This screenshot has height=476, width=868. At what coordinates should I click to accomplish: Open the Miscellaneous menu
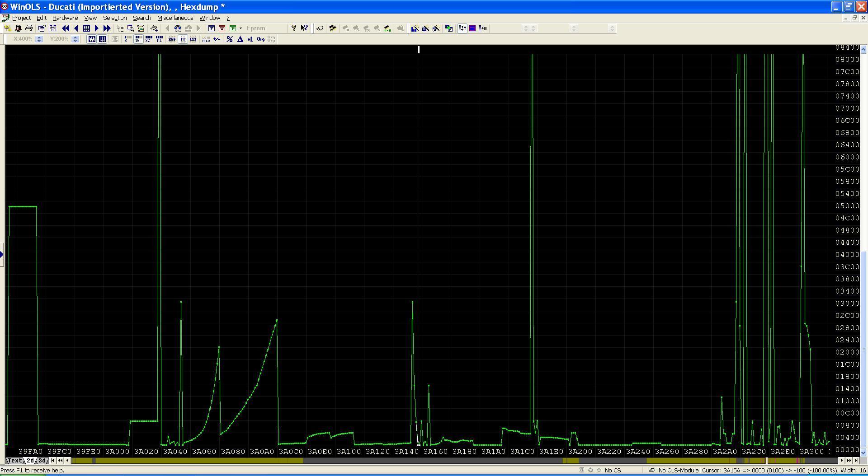click(x=175, y=18)
